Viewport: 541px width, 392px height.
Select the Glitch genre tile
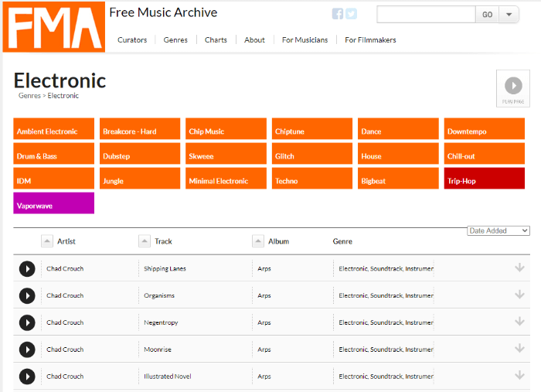(312, 154)
